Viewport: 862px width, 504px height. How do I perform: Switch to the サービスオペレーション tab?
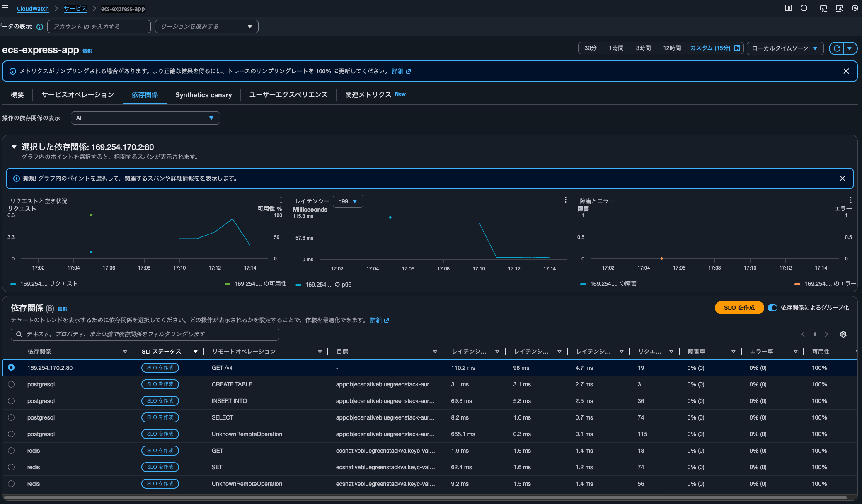(x=77, y=95)
